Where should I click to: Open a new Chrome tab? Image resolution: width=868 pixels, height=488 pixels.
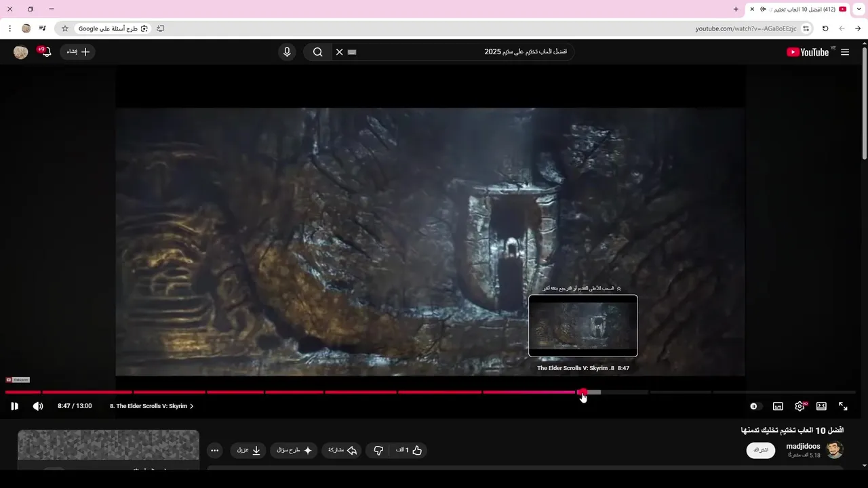(x=736, y=9)
